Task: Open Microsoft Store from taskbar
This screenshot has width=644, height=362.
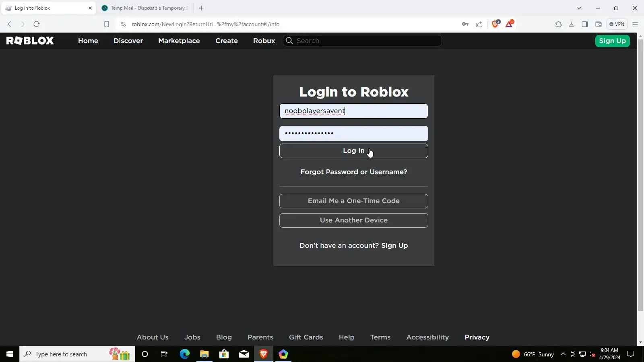Action: tap(224, 354)
